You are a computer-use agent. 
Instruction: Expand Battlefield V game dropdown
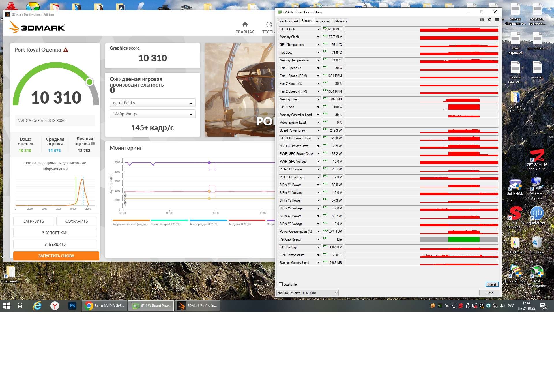(152, 103)
